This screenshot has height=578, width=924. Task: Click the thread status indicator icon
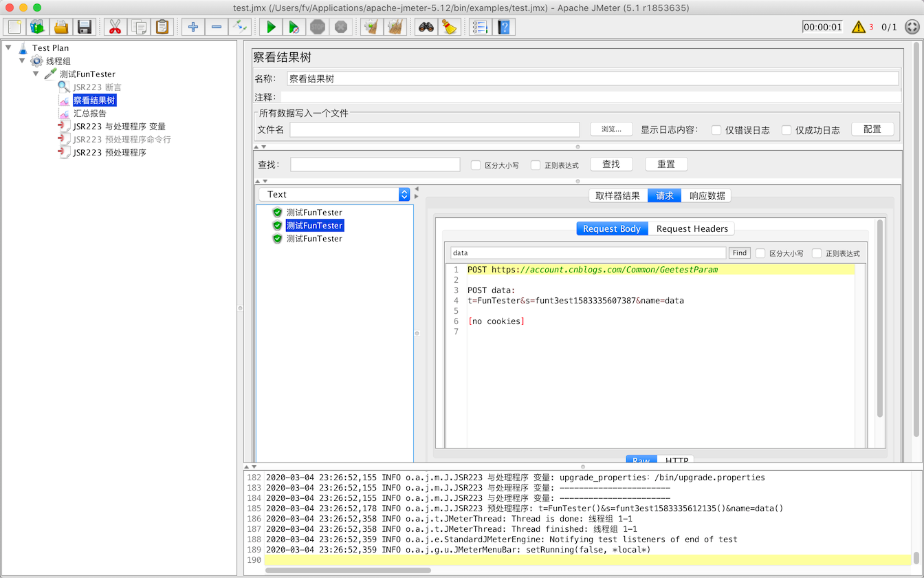(912, 27)
